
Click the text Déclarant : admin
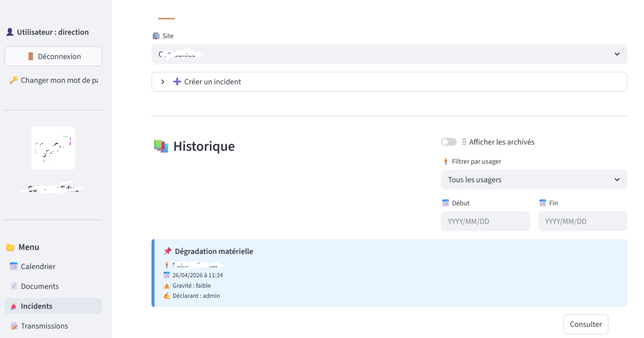pyautogui.click(x=196, y=296)
